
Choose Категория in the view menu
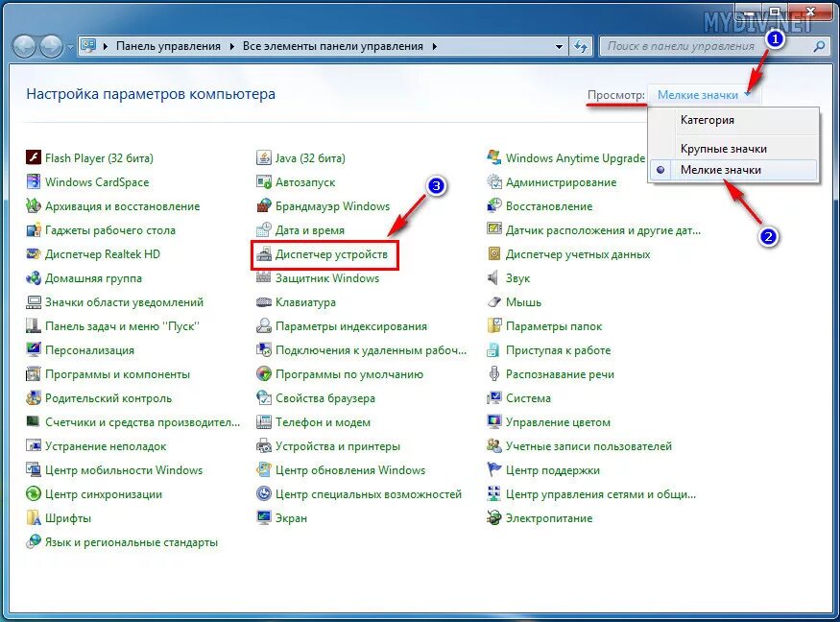pyautogui.click(x=708, y=120)
